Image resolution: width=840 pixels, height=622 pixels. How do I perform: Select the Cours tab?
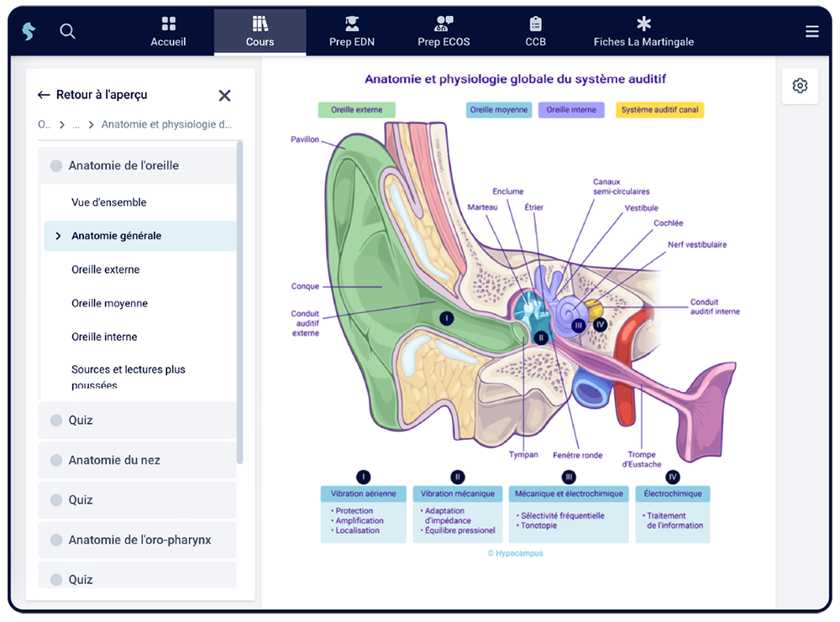click(260, 33)
